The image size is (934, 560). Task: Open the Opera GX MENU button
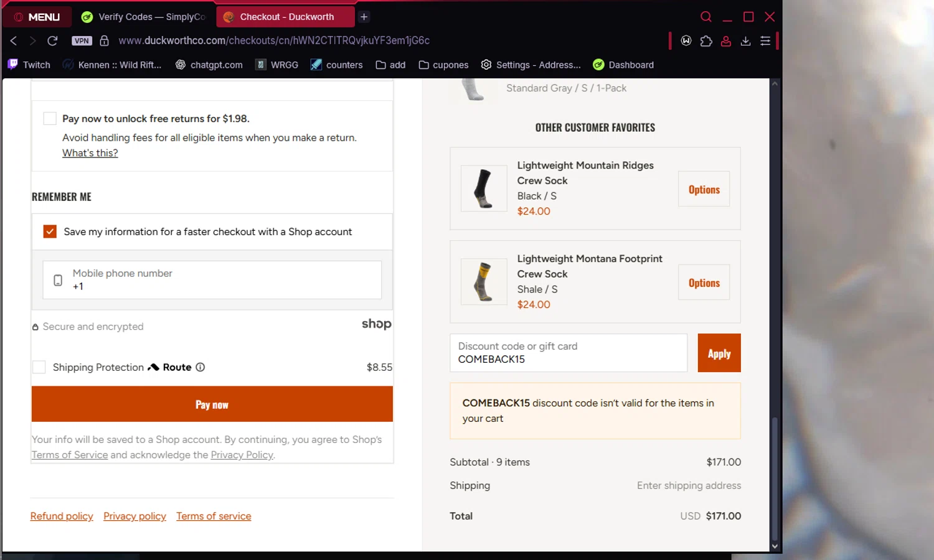tap(37, 17)
